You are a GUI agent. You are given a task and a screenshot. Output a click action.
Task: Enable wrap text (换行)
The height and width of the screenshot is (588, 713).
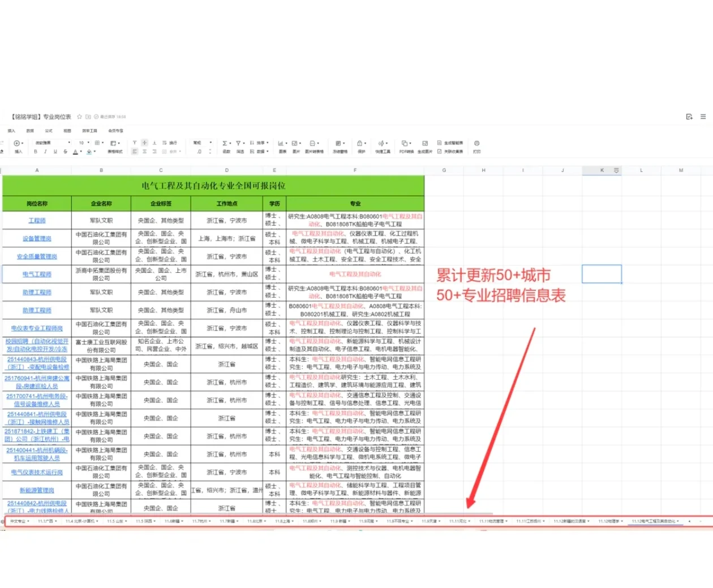pyautogui.click(x=170, y=143)
